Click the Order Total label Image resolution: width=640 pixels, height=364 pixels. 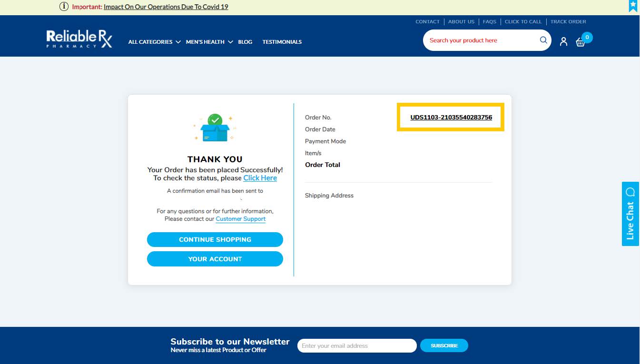point(323,165)
